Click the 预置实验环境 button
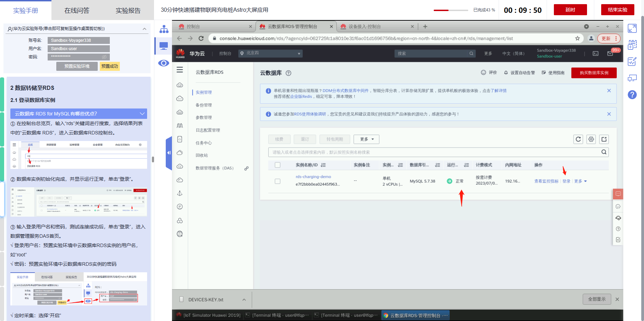Image resolution: width=644 pixels, height=321 pixels. click(77, 66)
